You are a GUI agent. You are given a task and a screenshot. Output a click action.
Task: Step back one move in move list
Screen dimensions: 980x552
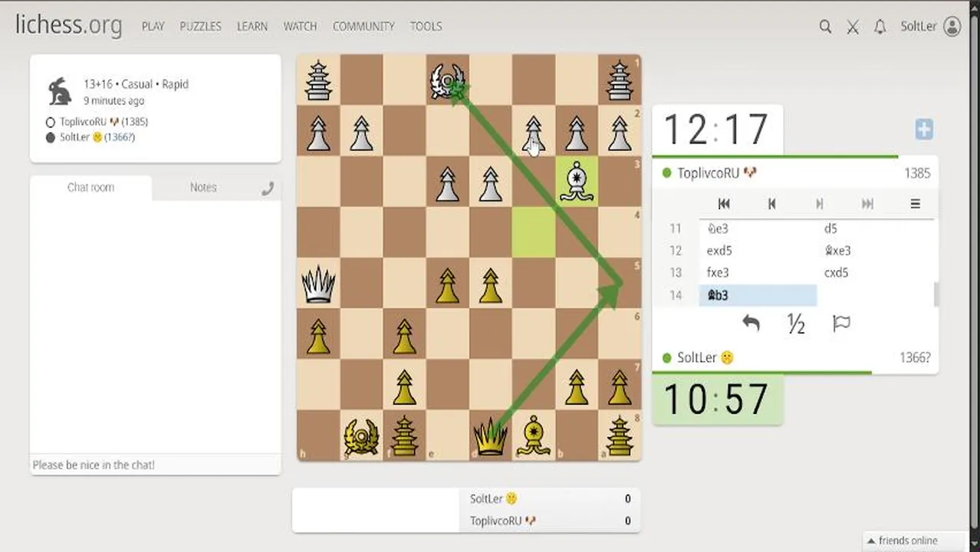pos(771,204)
